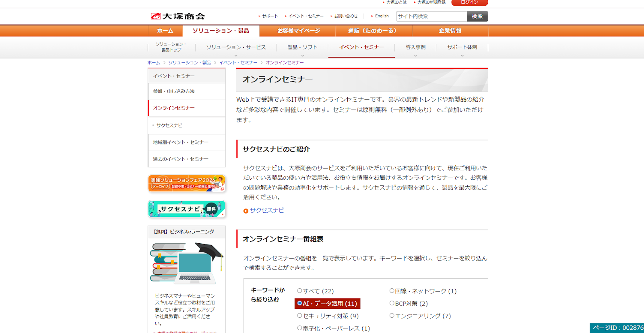Open イベント・セミナー submenu item

pyautogui.click(x=361, y=47)
